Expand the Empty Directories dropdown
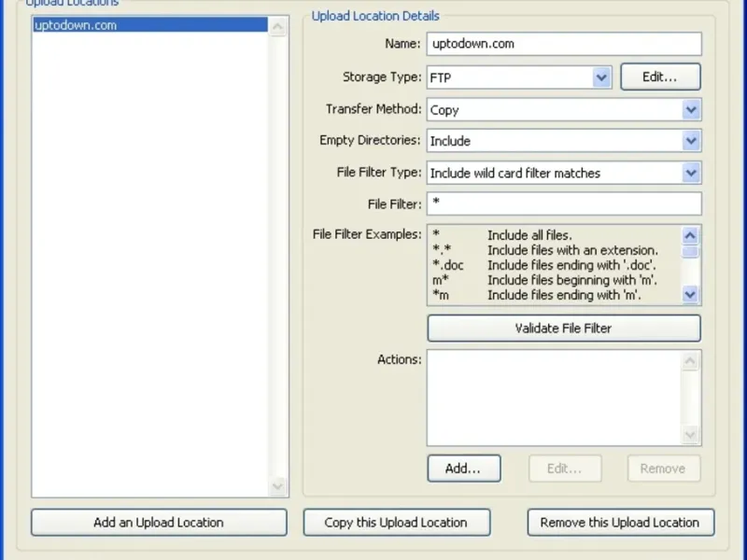 tap(691, 141)
